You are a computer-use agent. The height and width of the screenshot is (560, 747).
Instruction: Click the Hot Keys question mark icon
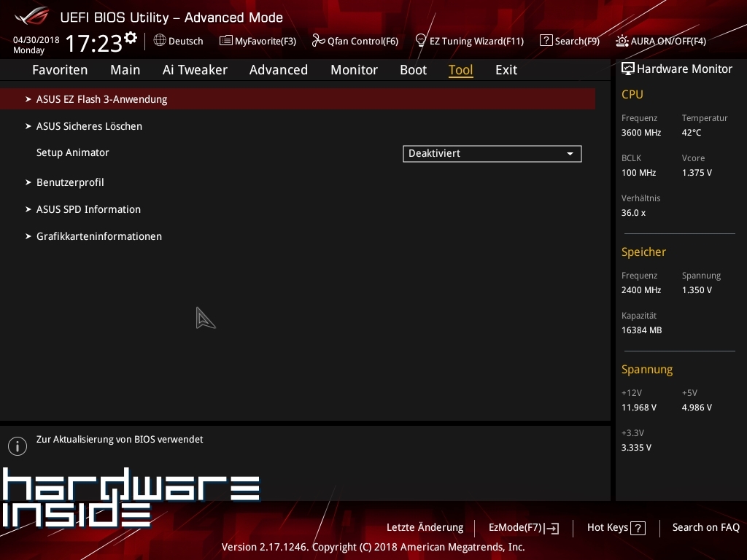pyautogui.click(x=638, y=528)
